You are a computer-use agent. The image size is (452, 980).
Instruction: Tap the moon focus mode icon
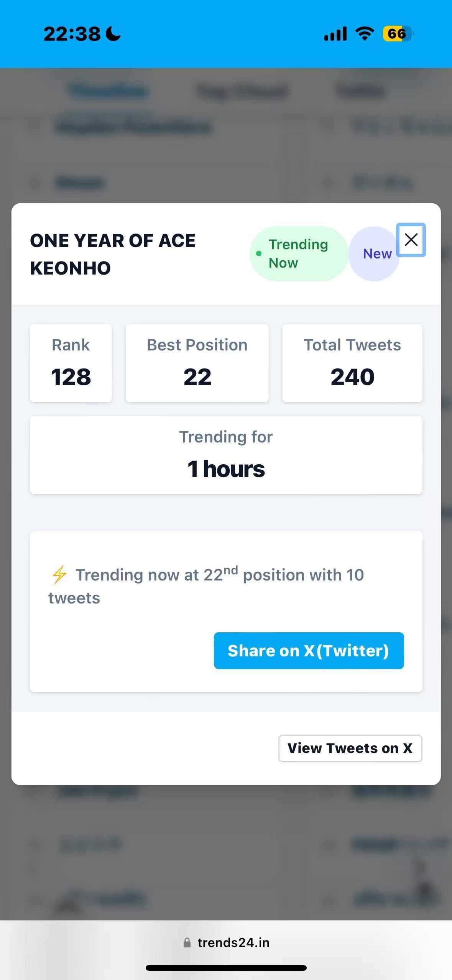[113, 34]
